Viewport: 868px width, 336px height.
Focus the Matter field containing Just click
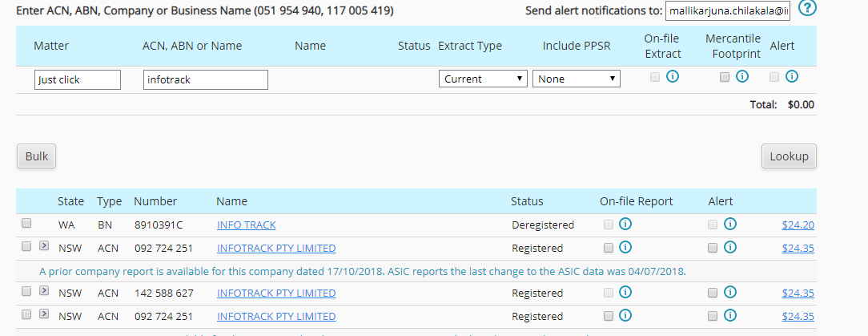click(x=78, y=79)
